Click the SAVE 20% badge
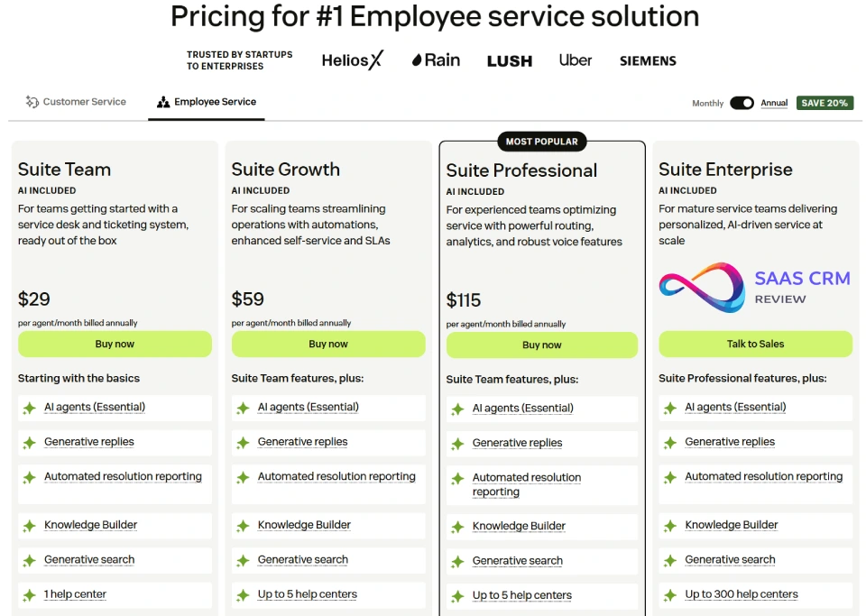This screenshot has height=616, width=866. tap(825, 103)
